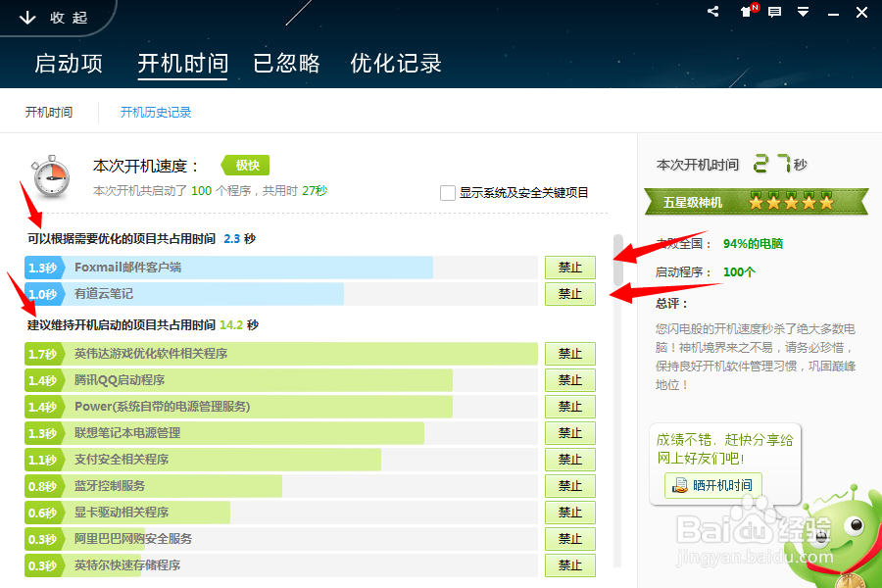Open the skin shirt icon with N badge
The image size is (882, 588).
tap(749, 11)
